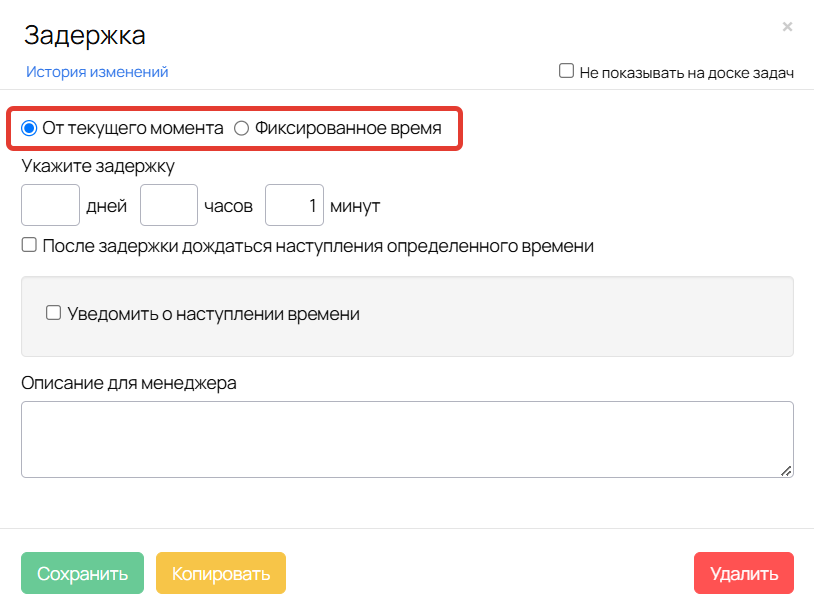Screen dimensions: 814x611
Task: Click the textarea resize handle
Action: [787, 470]
